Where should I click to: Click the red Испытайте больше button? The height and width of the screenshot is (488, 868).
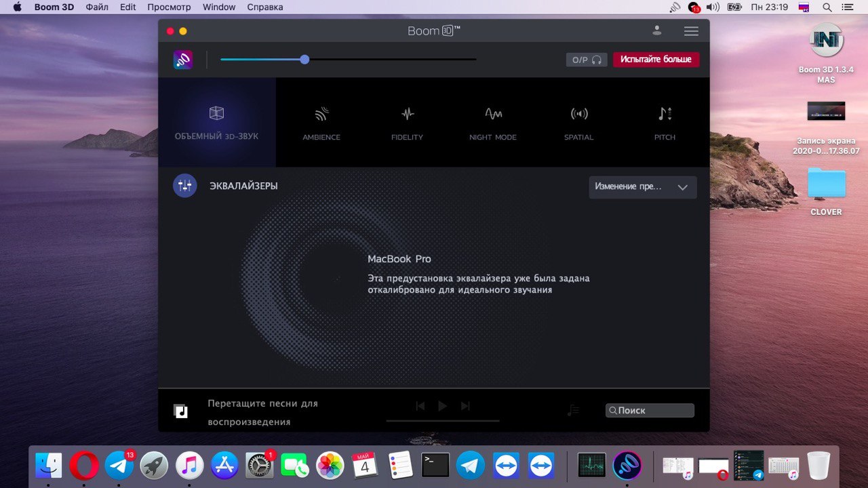pyautogui.click(x=656, y=60)
